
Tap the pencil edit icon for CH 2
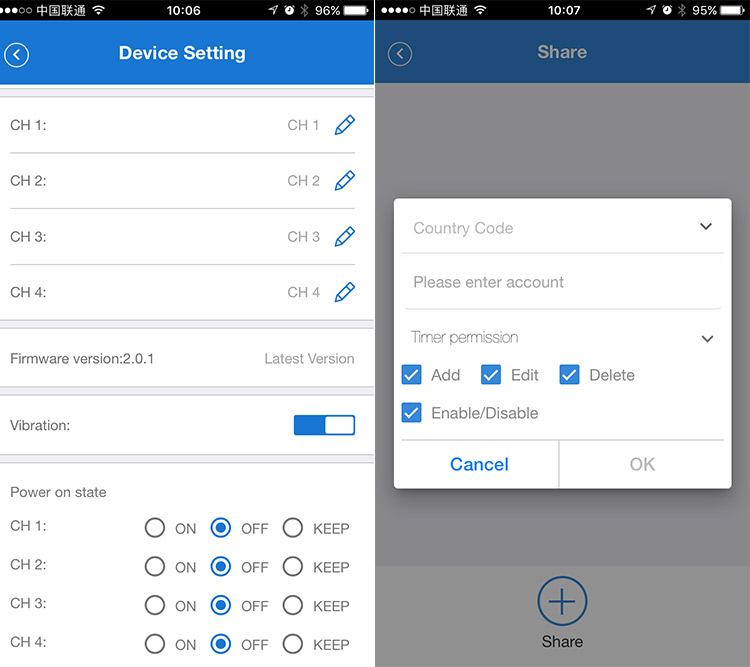(x=344, y=181)
